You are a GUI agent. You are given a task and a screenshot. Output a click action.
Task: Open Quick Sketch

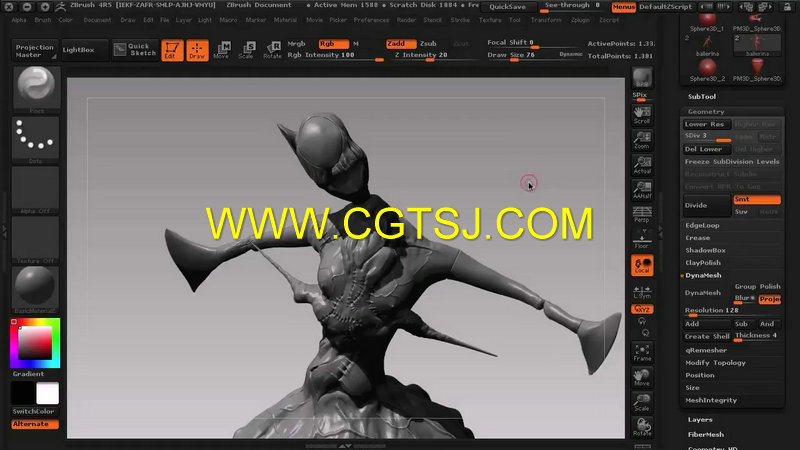[135, 49]
